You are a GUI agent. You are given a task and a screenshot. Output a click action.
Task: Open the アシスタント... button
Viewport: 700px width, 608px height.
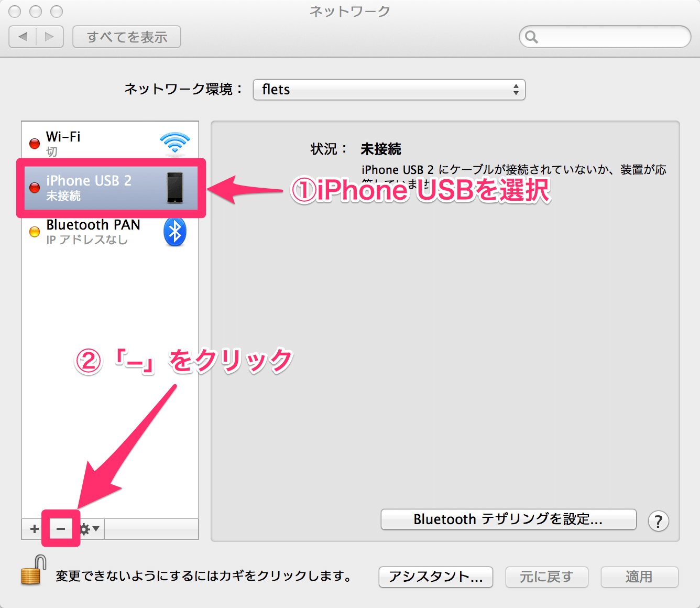pyautogui.click(x=436, y=577)
